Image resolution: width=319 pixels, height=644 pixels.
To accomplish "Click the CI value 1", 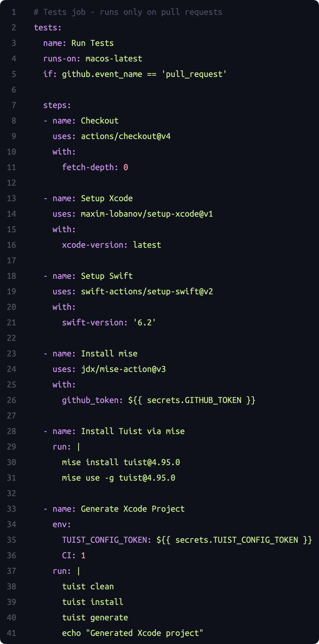I will pos(83,555).
